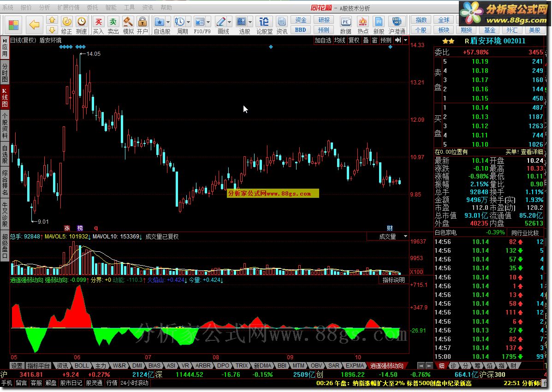Click the yellow up arrow icon
This screenshot has height=392, width=552.
[x=52, y=20]
